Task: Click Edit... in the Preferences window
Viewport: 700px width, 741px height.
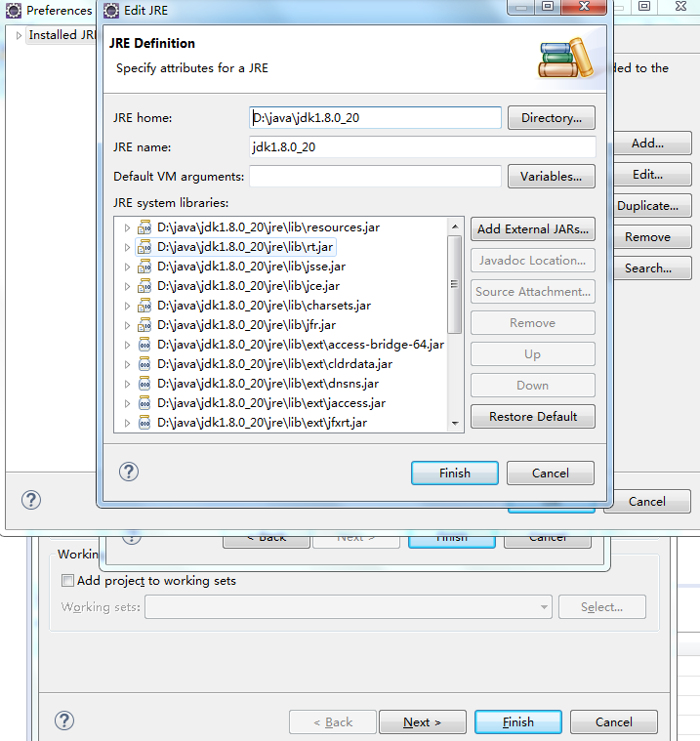Action: 652,175
